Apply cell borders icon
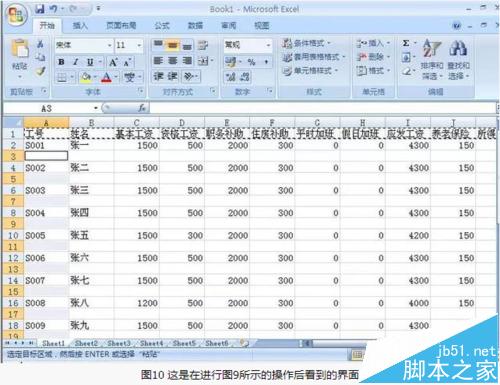This screenshot has height=385, width=500. coord(62,78)
